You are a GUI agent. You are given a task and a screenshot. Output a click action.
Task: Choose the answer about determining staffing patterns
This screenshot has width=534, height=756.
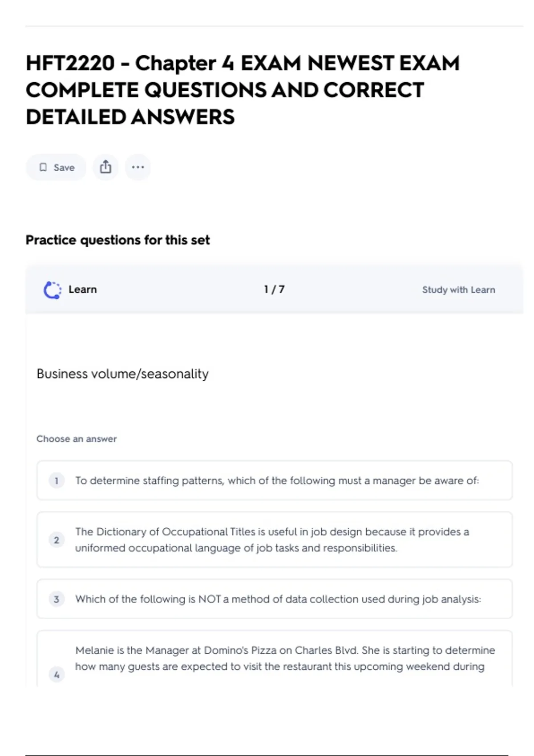277,481
